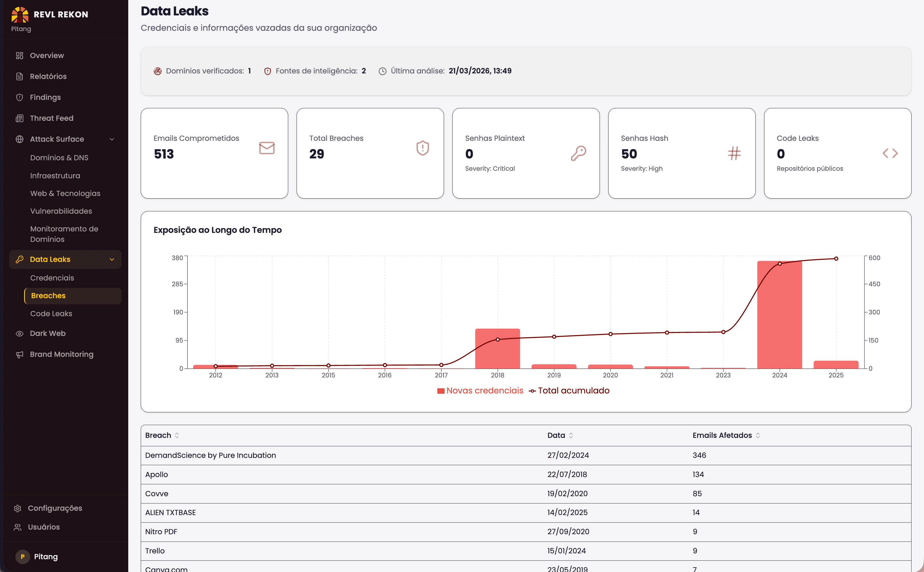
Task: Select the Brand Monitoring megaphone icon
Action: tap(20, 355)
